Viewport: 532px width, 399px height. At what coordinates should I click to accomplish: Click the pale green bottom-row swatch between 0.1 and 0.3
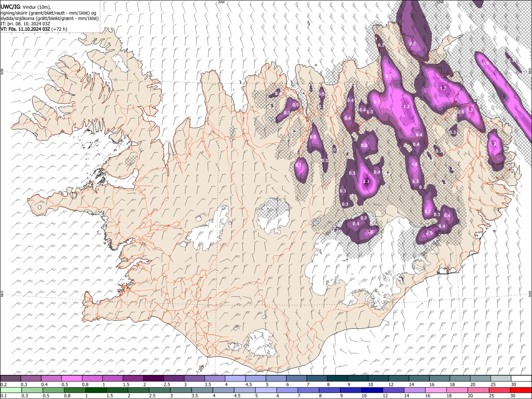pos(10,390)
